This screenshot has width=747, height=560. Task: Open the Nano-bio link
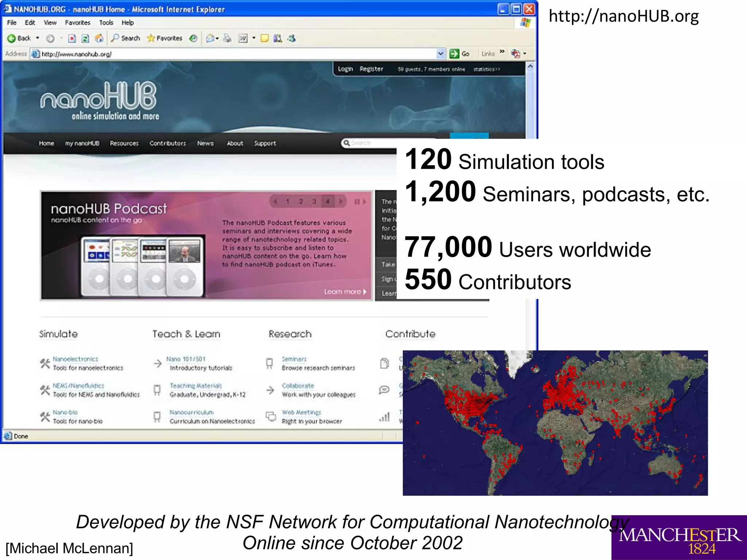coord(65,412)
